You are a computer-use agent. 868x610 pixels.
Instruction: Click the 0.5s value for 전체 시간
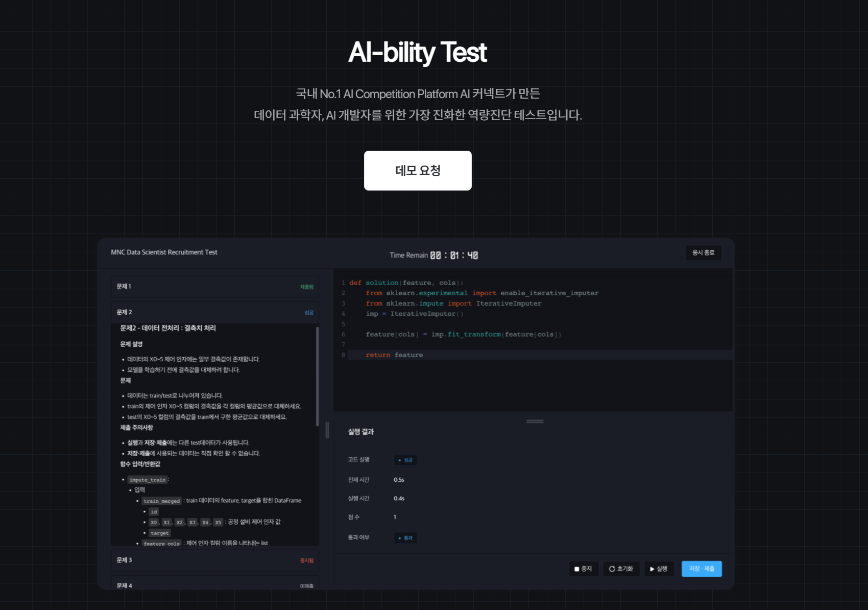coord(399,480)
